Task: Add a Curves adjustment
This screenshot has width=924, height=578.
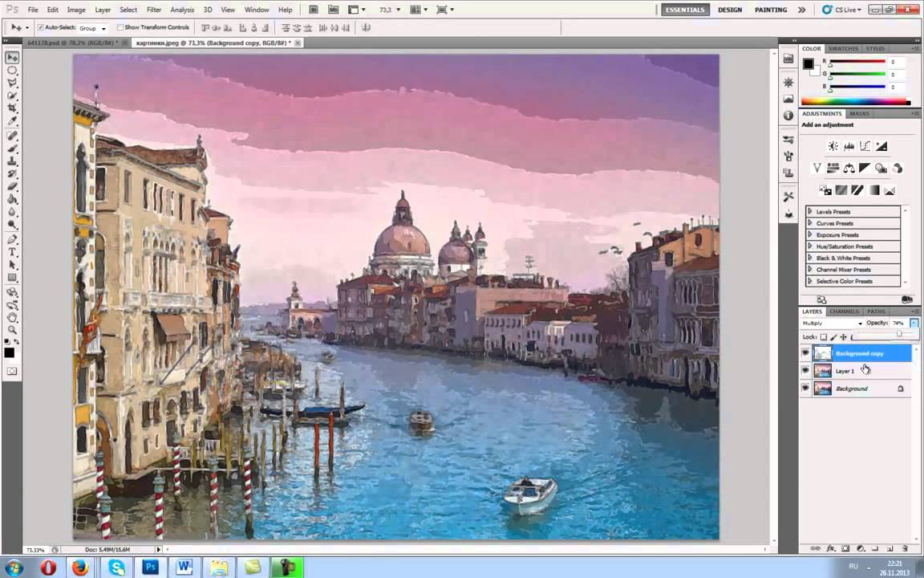Action: coord(865,146)
